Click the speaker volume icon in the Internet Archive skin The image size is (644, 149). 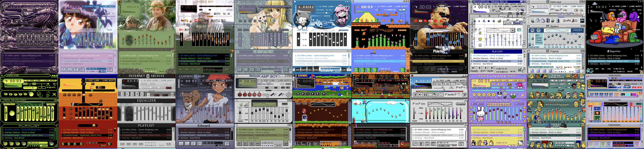(141, 87)
